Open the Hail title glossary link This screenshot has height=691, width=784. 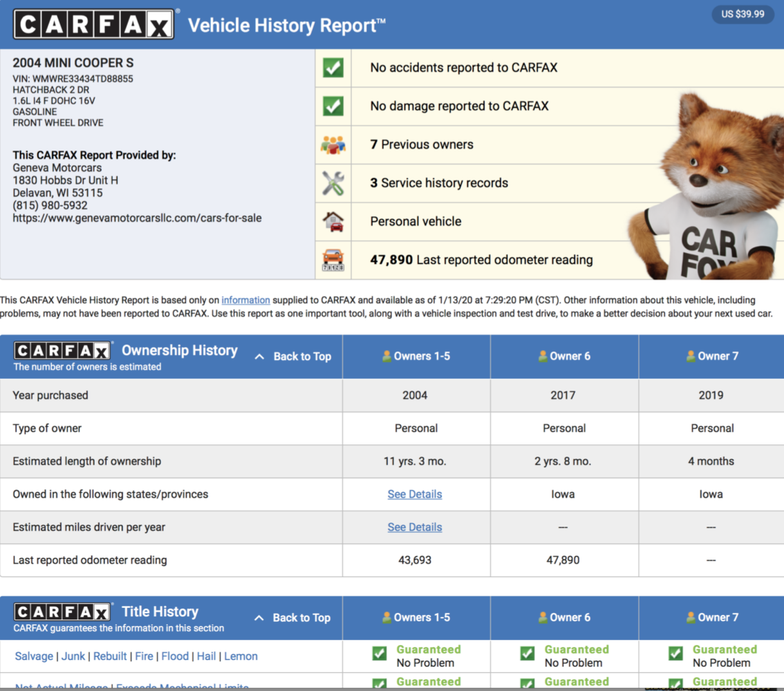207,656
